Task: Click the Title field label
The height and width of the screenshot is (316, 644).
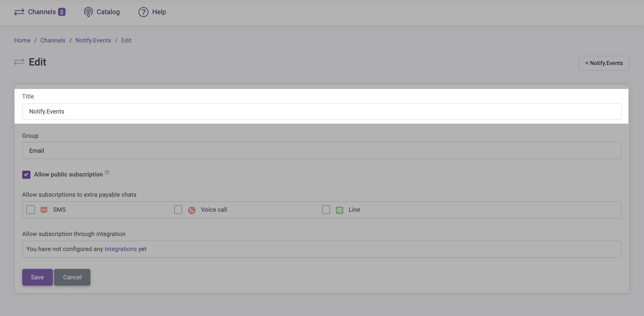Action: 28,96
